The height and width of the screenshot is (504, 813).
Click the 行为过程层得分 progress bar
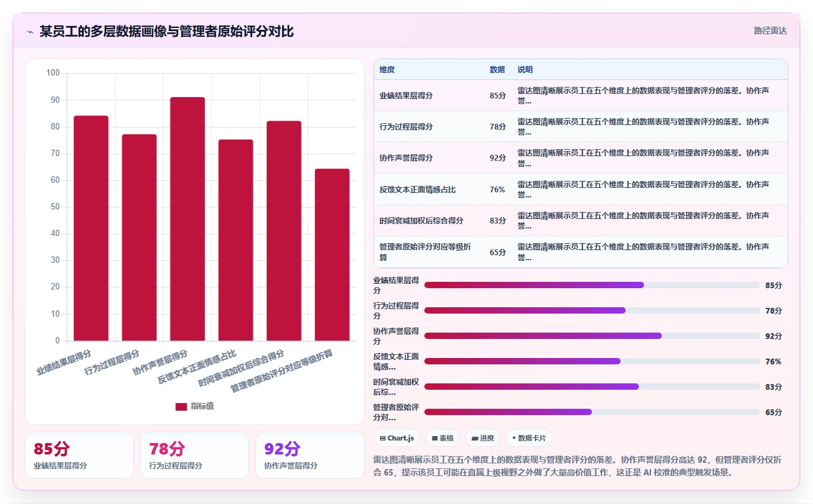592,310
